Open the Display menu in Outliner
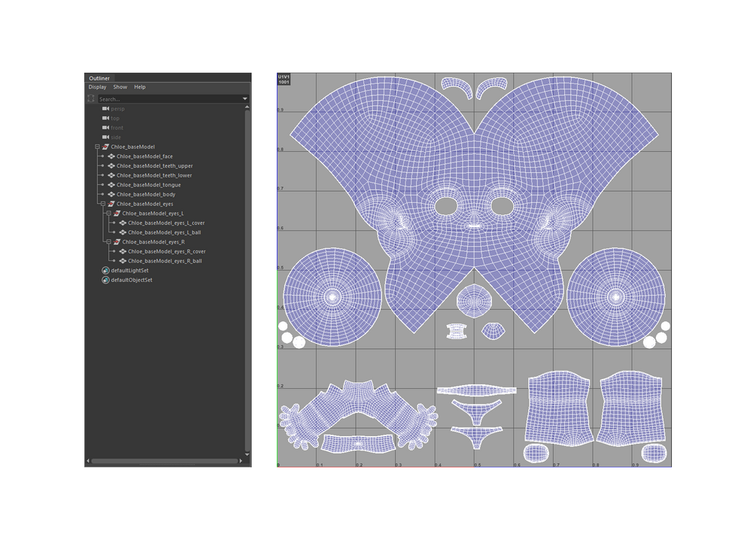 [x=97, y=87]
